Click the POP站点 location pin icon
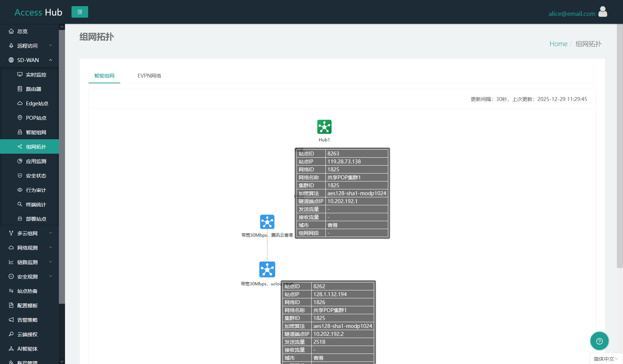 (x=20, y=118)
